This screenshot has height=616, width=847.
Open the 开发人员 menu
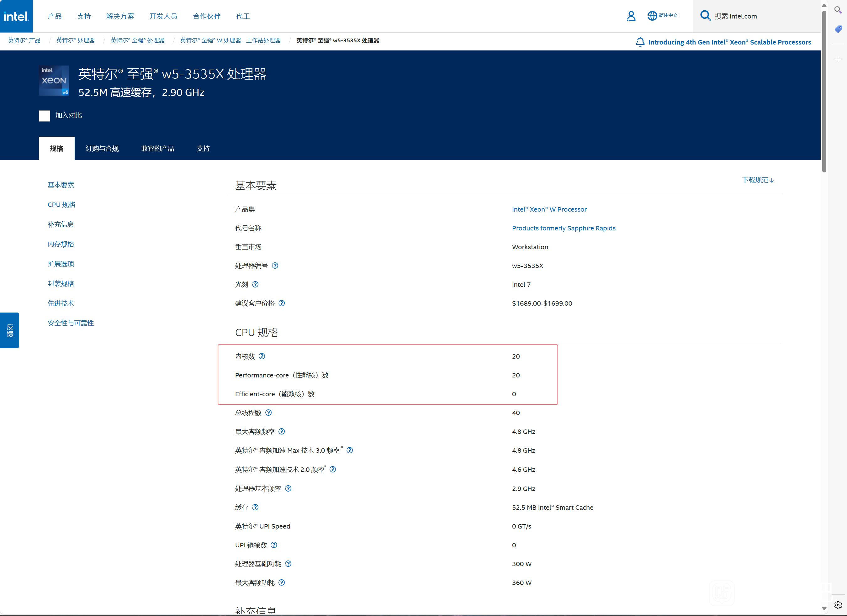click(x=164, y=16)
